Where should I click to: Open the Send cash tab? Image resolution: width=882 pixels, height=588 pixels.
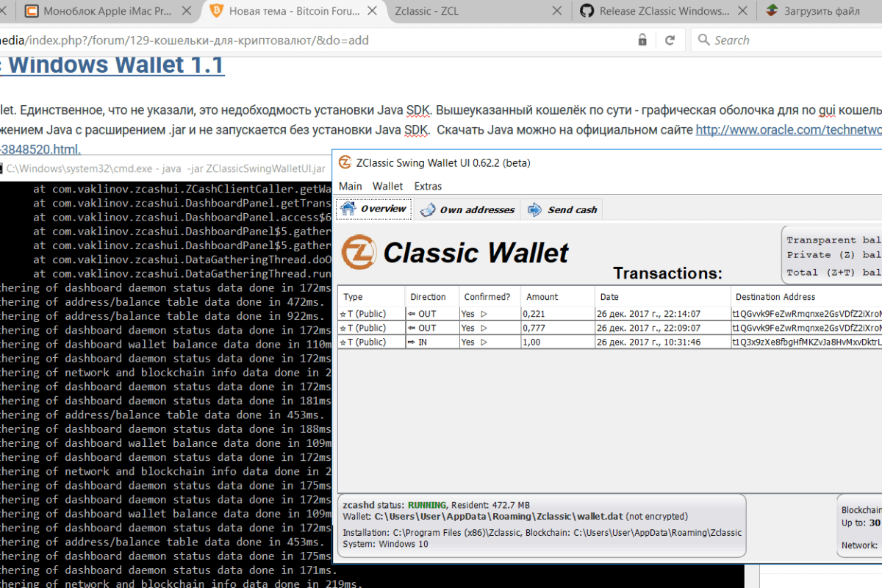(x=562, y=209)
